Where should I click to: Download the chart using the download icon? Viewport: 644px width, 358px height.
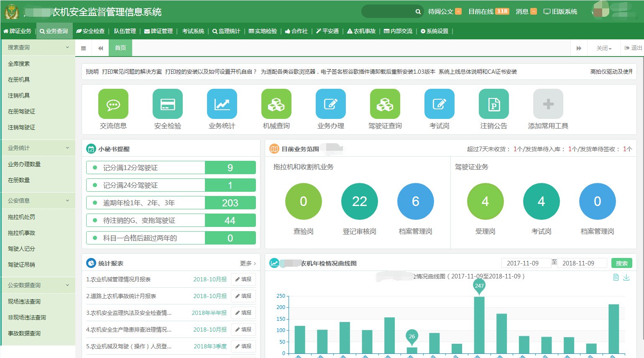pyautogui.click(x=626, y=277)
